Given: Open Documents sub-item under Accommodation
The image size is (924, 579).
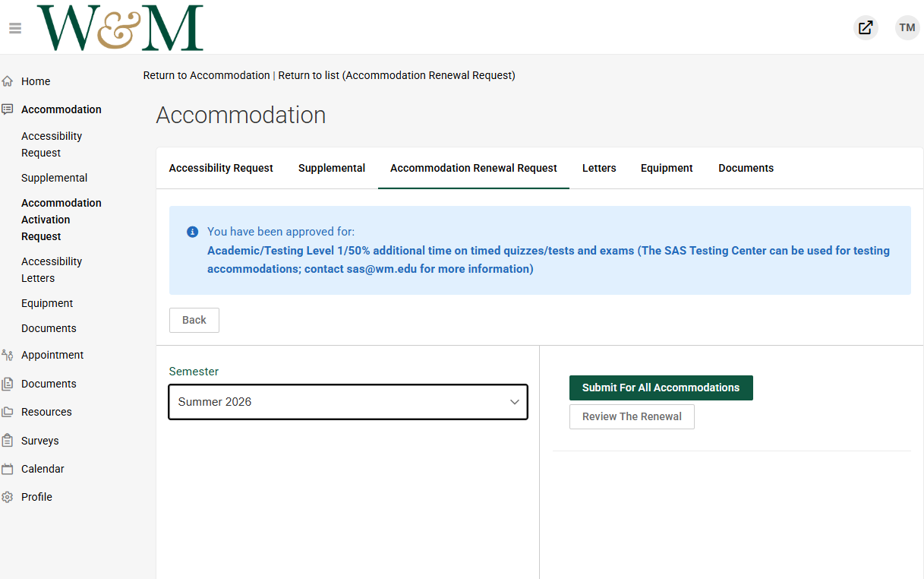Looking at the screenshot, I should 49,328.
